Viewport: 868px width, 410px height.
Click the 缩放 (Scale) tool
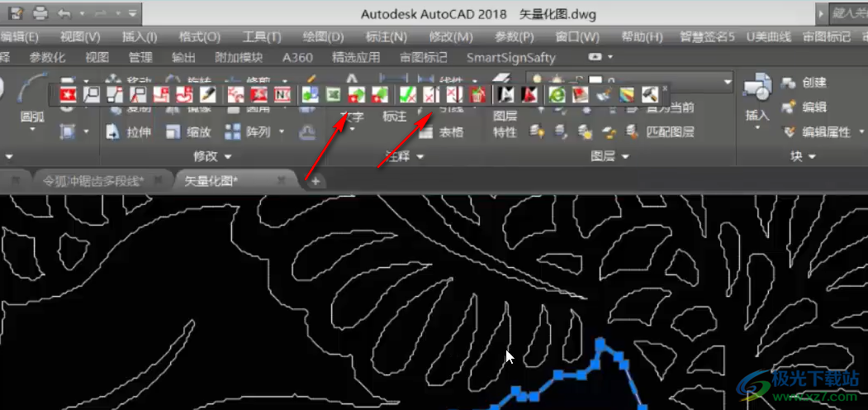188,132
